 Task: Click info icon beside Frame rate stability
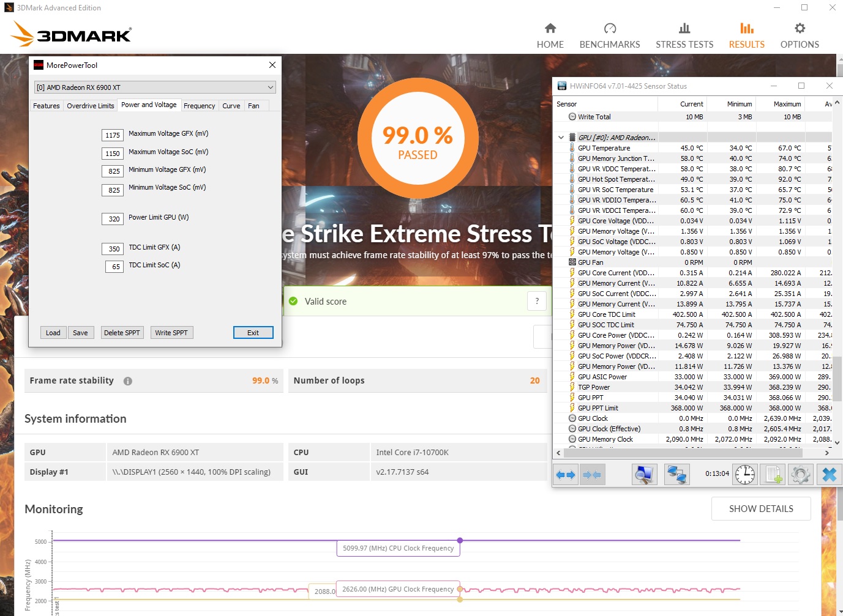128,381
